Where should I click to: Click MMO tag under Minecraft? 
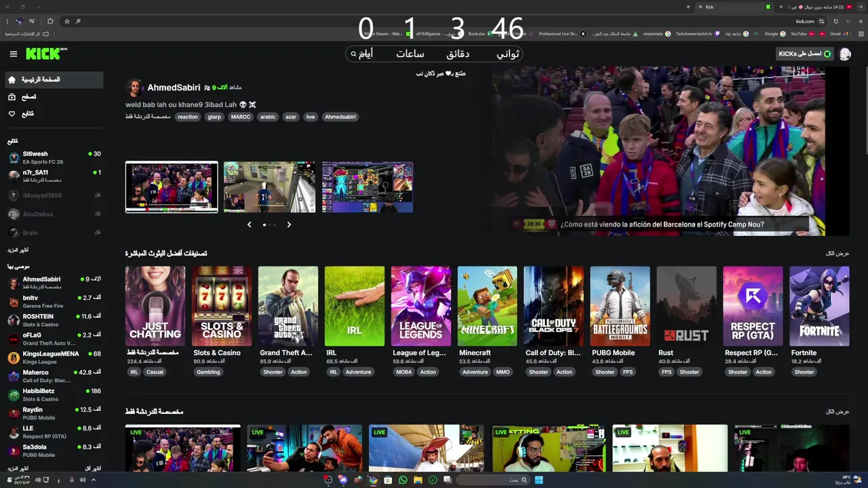[x=502, y=371]
